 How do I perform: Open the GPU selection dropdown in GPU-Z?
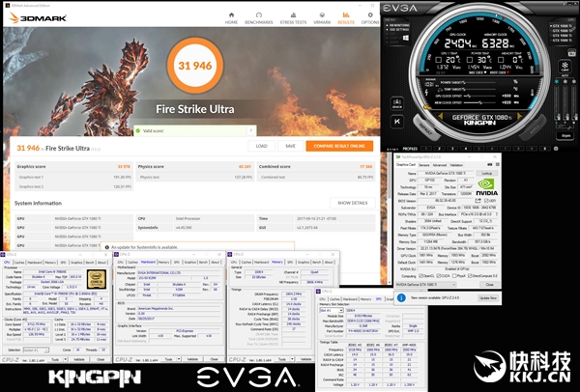point(425,285)
